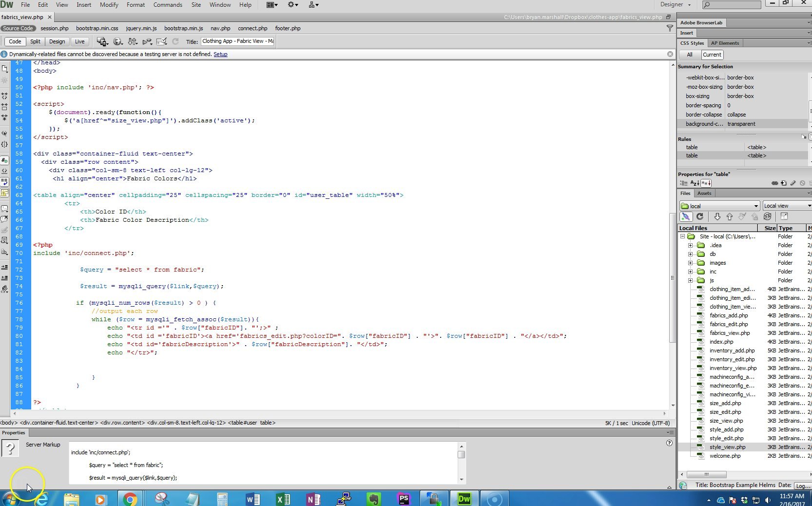Viewport: 812px width, 506px height.
Task: Switch to the Assets tab
Action: click(x=704, y=194)
